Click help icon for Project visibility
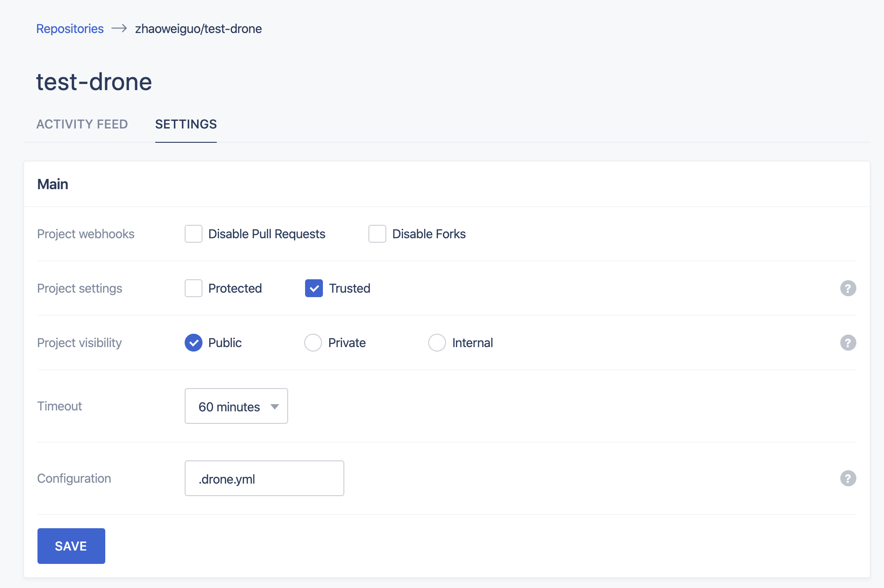Image resolution: width=884 pixels, height=588 pixels. [848, 343]
